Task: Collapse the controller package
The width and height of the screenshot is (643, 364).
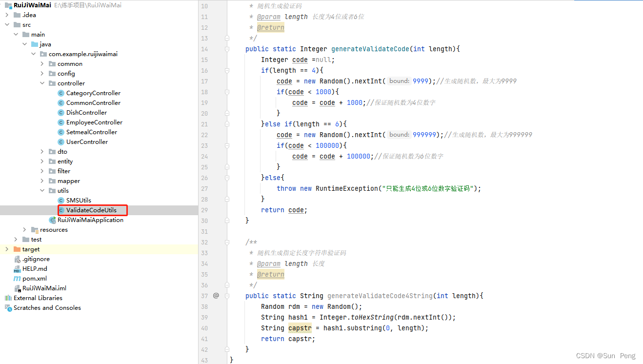Action: pos(42,83)
